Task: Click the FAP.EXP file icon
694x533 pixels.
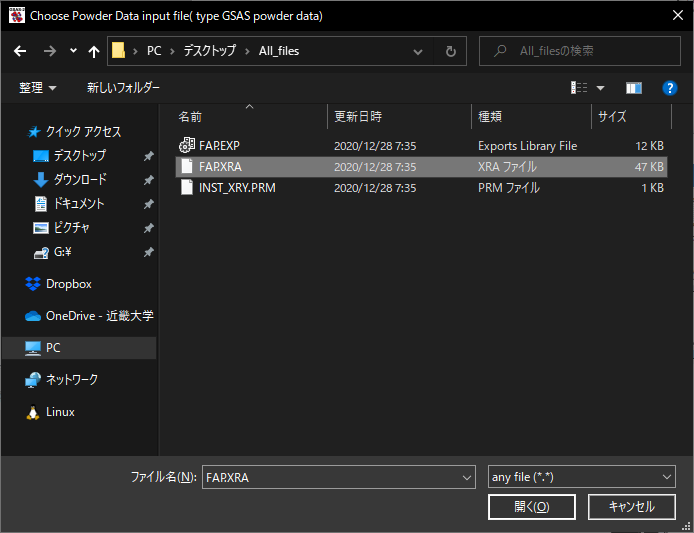Action: pyautogui.click(x=186, y=146)
